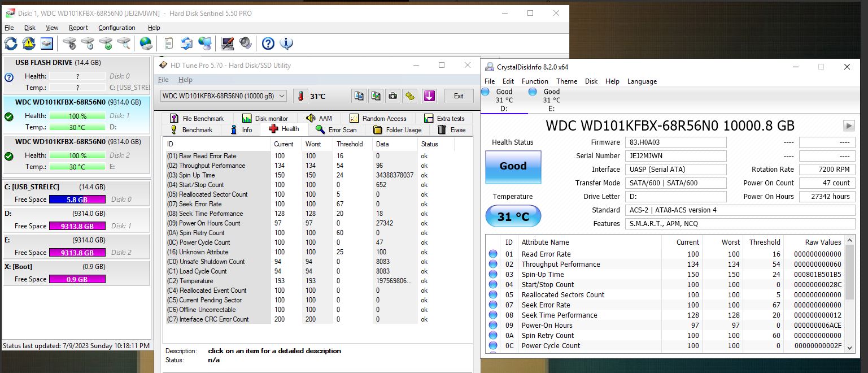868x373 pixels.
Task: Click the Good health status button
Action: click(x=513, y=166)
